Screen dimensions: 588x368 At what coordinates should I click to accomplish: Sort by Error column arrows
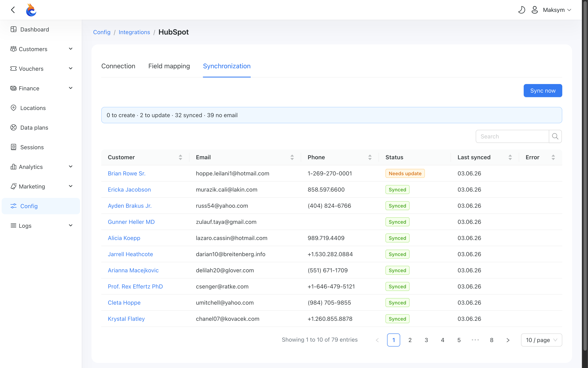[x=553, y=157]
